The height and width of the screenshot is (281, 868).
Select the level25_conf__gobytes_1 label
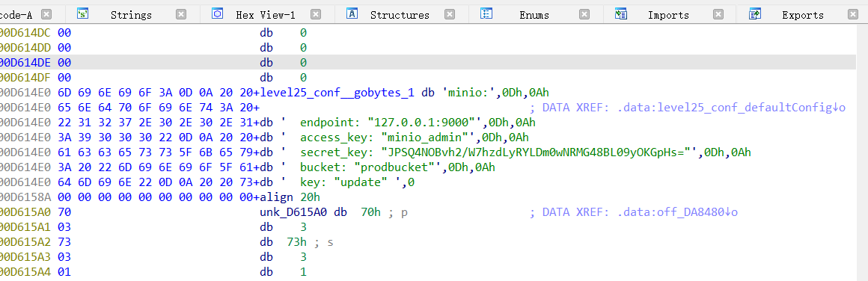tap(341, 93)
